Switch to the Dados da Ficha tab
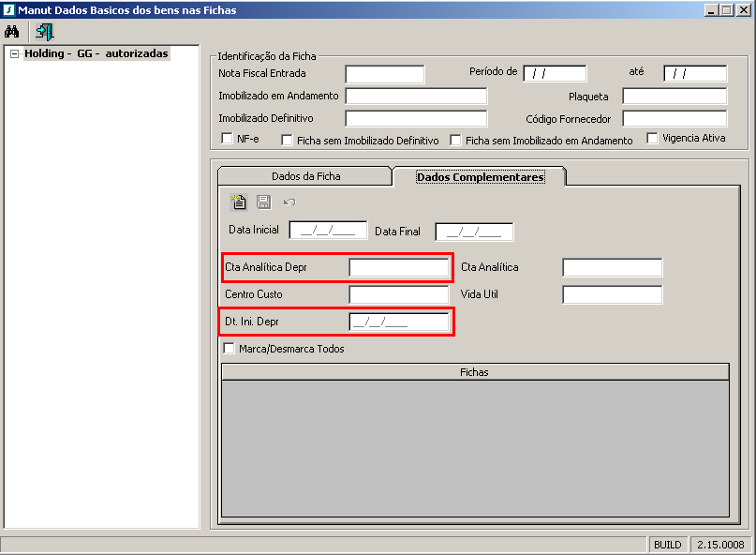Viewport: 756px width, 555px height. (305, 176)
